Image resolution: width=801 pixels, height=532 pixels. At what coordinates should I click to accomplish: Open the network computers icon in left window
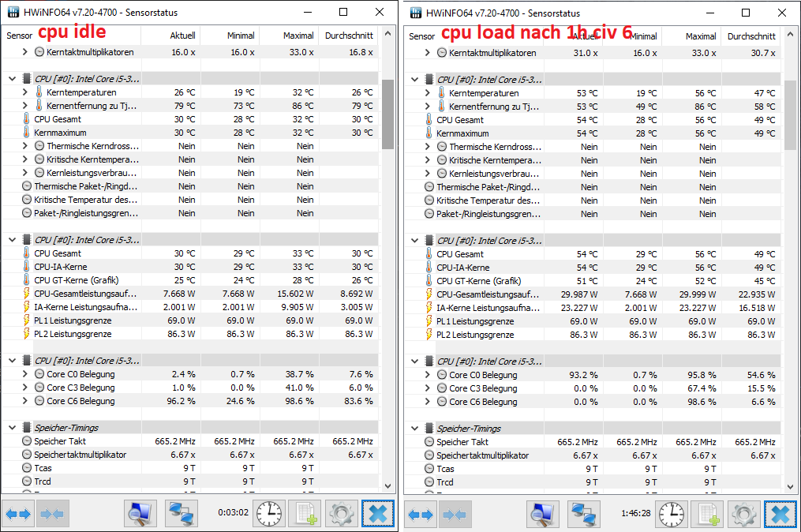click(182, 513)
